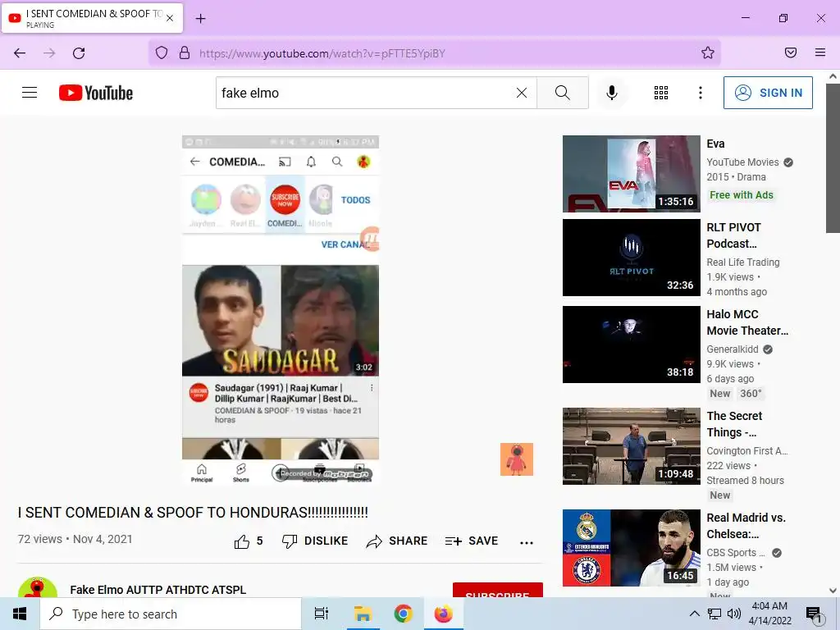Open volume control in tray

coord(734,614)
